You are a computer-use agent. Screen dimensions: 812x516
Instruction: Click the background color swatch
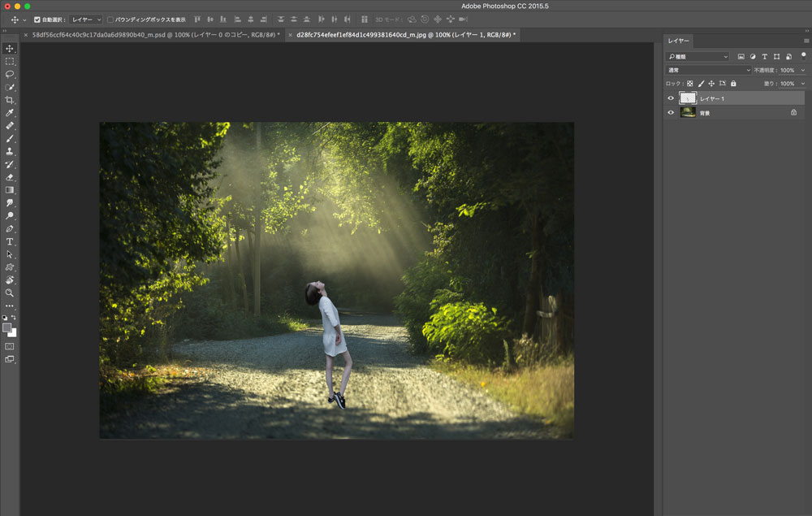point(14,334)
